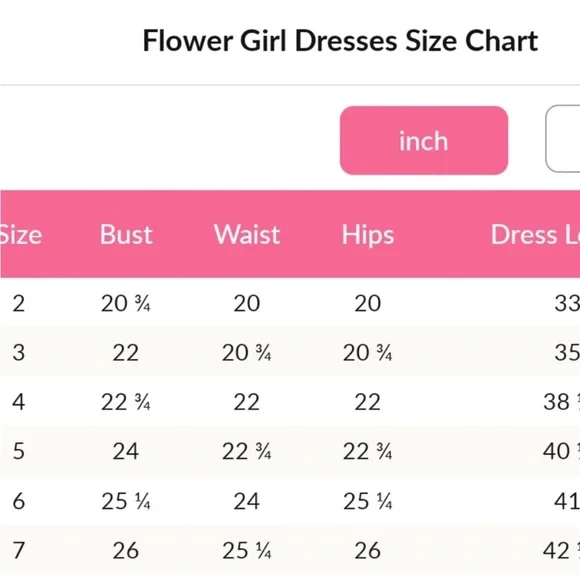
Task: Click the size 7 waist value 25 ¼
Action: [247, 550]
